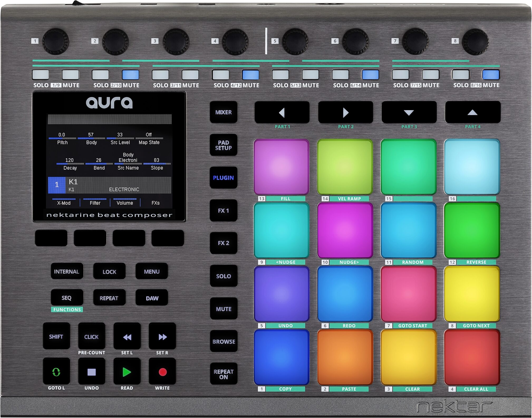Viewport: 532px width, 418px height.
Task: Touch rotary knob 1
Action: tap(56, 41)
